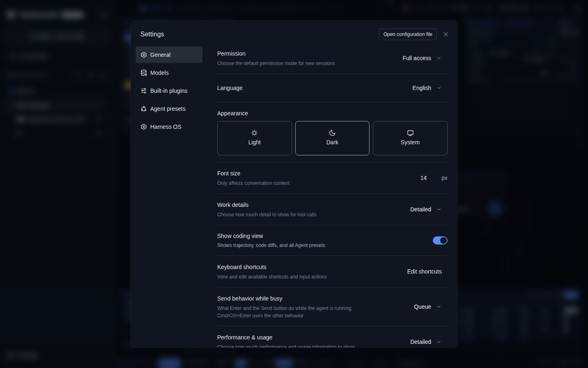Screen dimensions: 588x368
Task: Click the Show coding view label
Action: click(240, 236)
